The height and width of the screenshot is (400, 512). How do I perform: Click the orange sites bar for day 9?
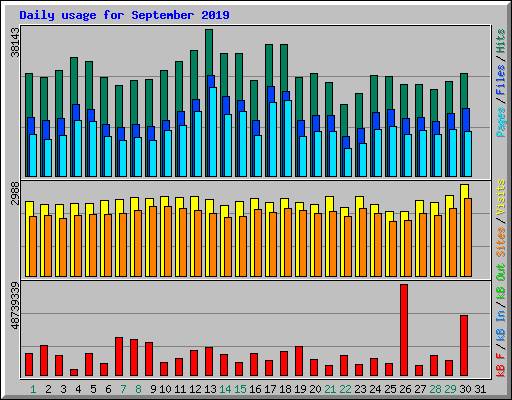tap(153, 242)
